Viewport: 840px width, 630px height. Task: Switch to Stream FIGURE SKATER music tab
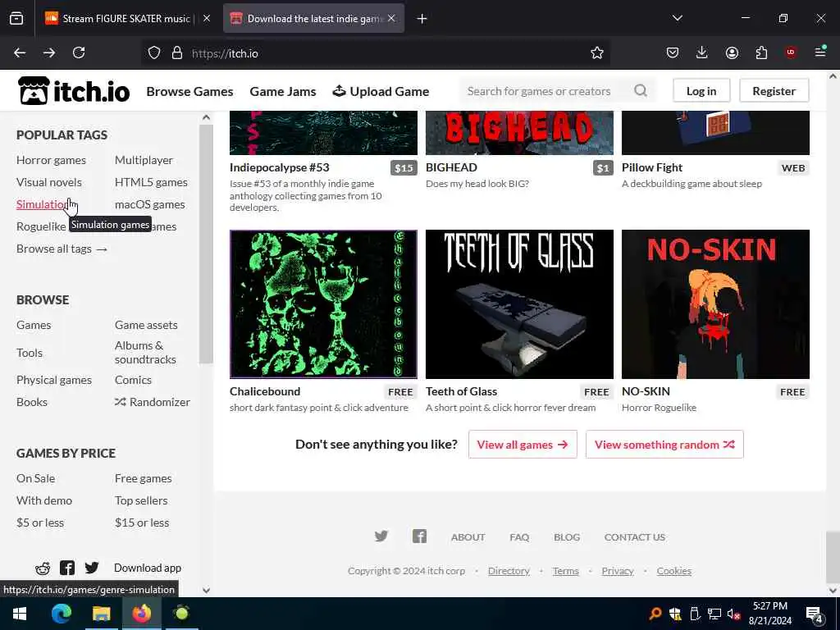[x=126, y=18]
